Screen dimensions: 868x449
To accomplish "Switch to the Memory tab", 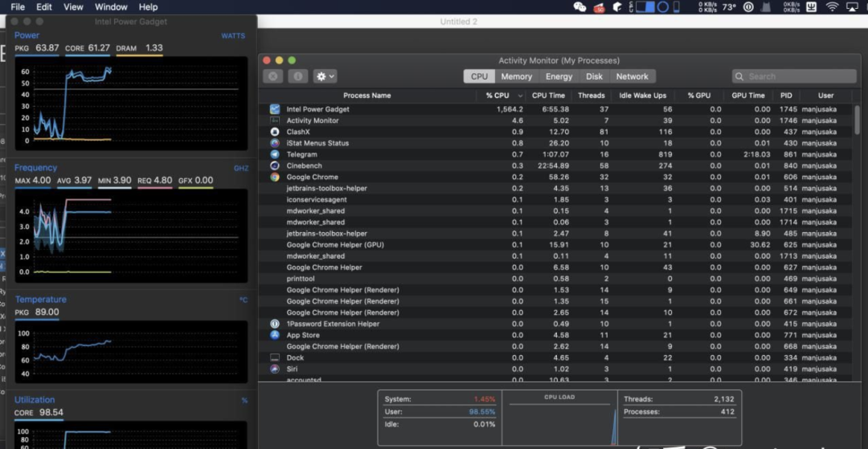I will 517,76.
